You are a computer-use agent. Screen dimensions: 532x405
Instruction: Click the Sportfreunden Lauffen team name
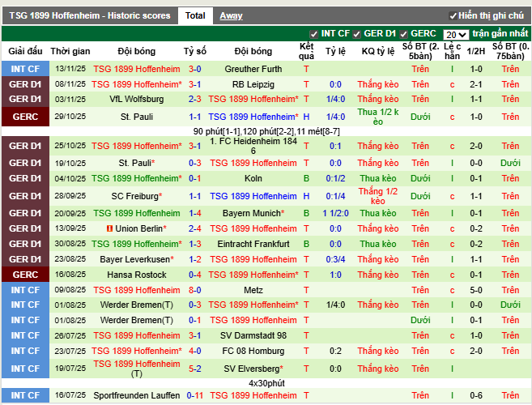[136, 395]
